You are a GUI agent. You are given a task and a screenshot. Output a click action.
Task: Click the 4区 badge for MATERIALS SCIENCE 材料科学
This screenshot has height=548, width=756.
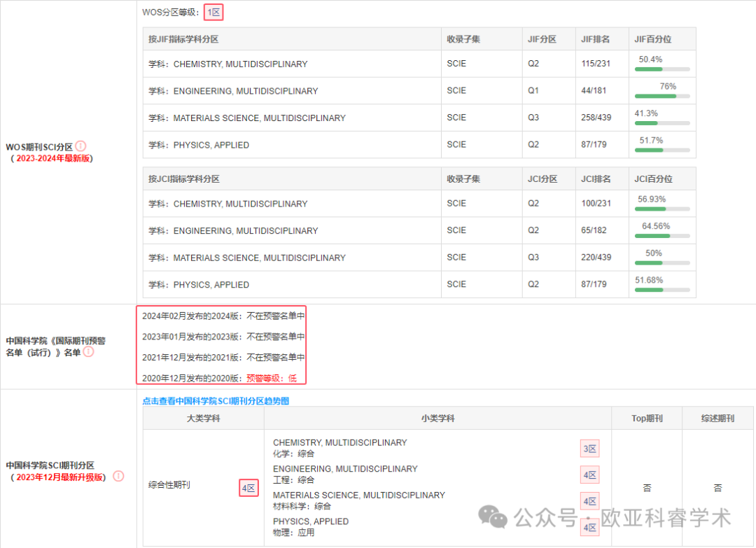click(589, 501)
